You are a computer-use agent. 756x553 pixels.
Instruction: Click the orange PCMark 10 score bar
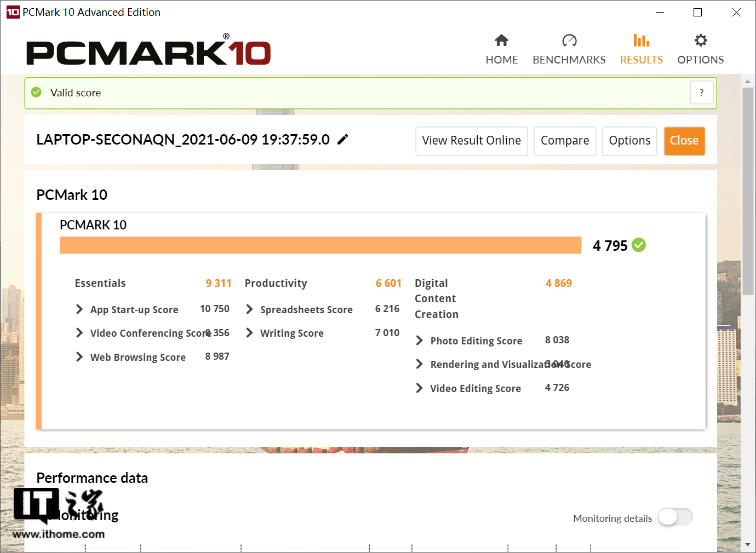320,245
